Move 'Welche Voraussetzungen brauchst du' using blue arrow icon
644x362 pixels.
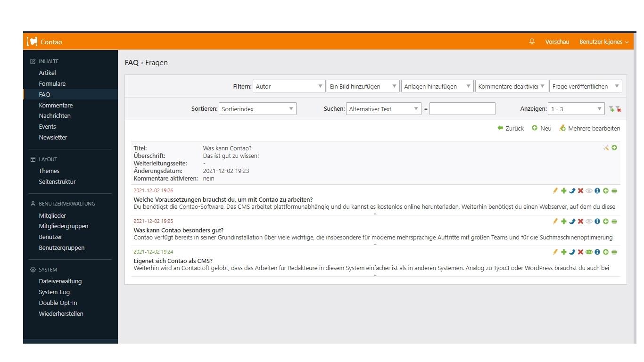tap(572, 190)
